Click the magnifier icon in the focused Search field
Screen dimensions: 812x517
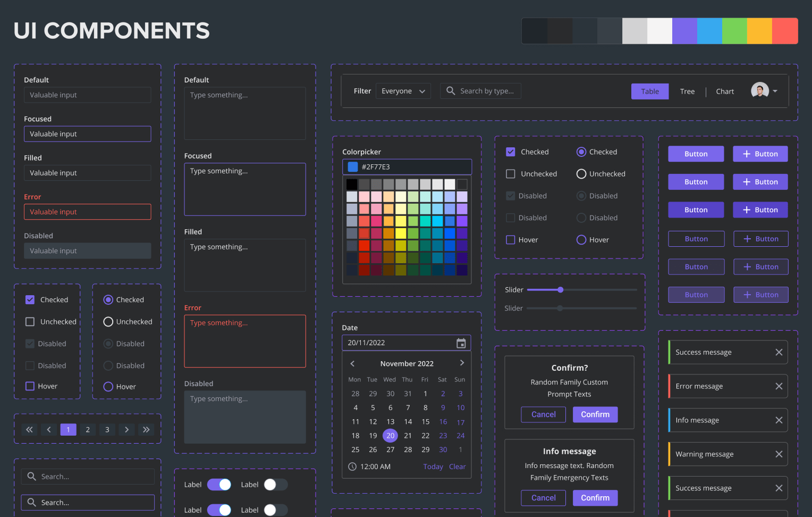coord(32,502)
